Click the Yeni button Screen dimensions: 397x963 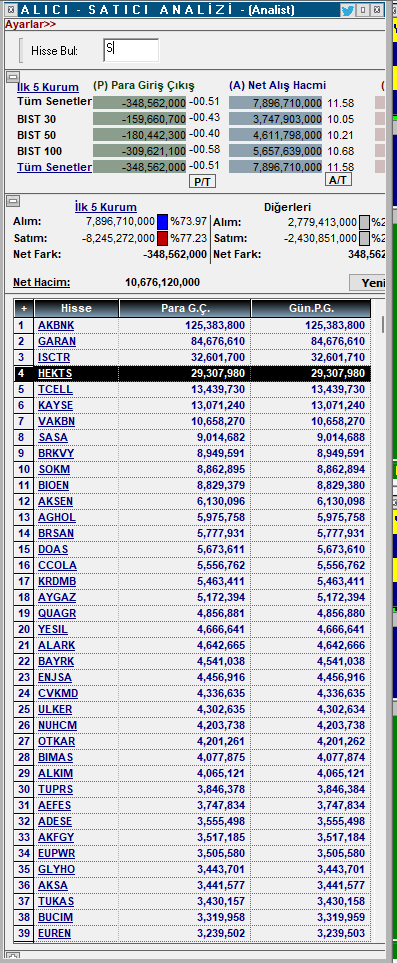point(368,283)
